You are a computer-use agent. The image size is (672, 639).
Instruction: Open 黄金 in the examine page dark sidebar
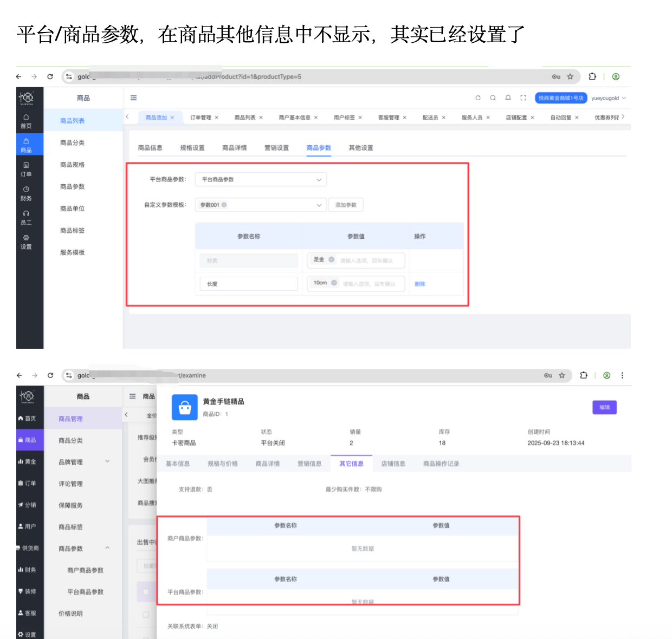(x=27, y=461)
